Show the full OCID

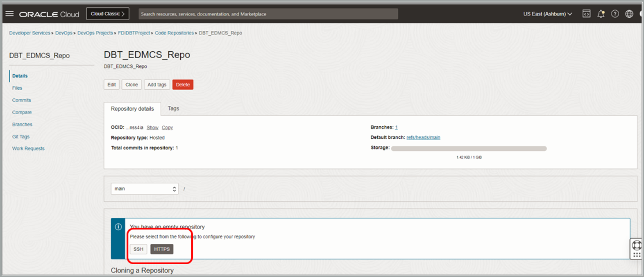[x=152, y=128]
